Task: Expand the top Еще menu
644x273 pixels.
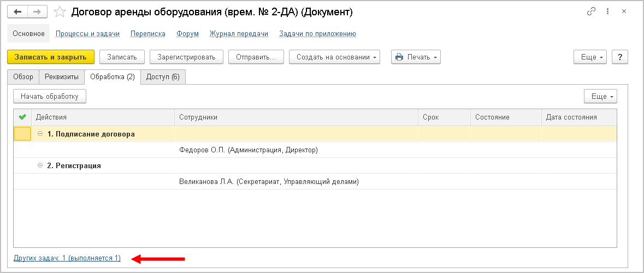Action: pos(590,57)
